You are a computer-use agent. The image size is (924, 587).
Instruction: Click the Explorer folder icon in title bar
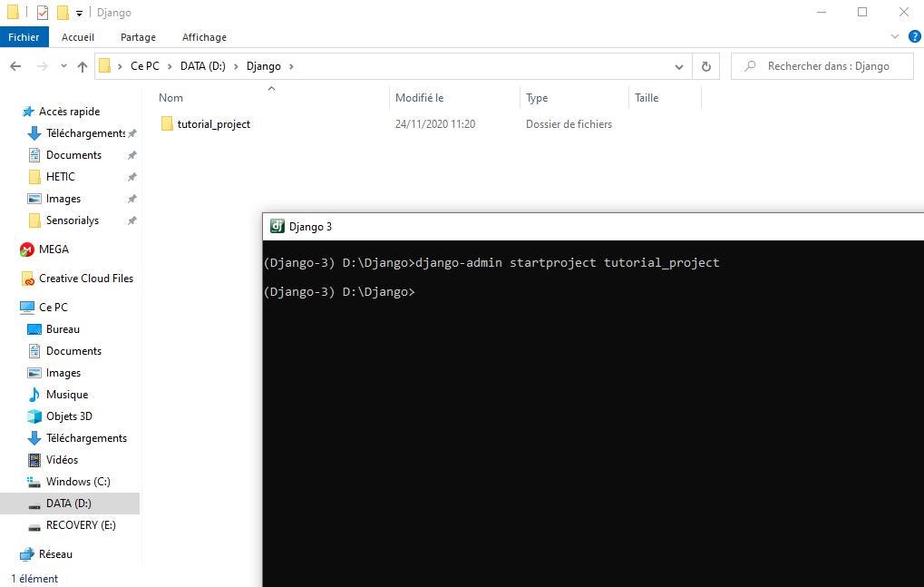tap(13, 13)
